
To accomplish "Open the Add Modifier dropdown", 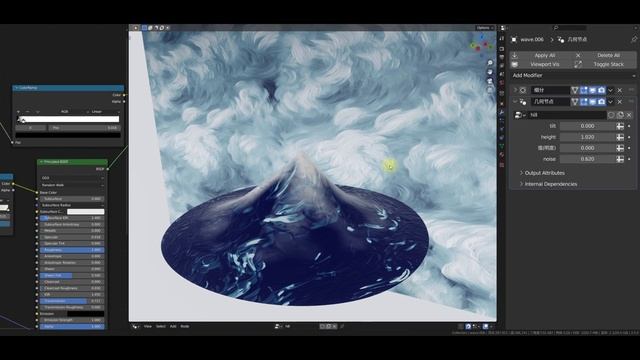I will (573, 76).
